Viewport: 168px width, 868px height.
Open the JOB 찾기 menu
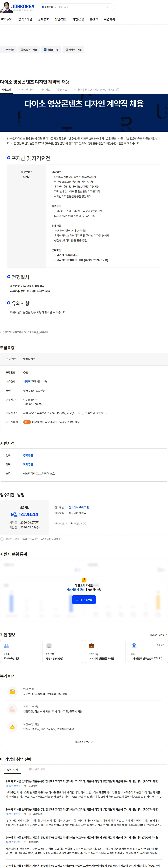coord(6,19)
